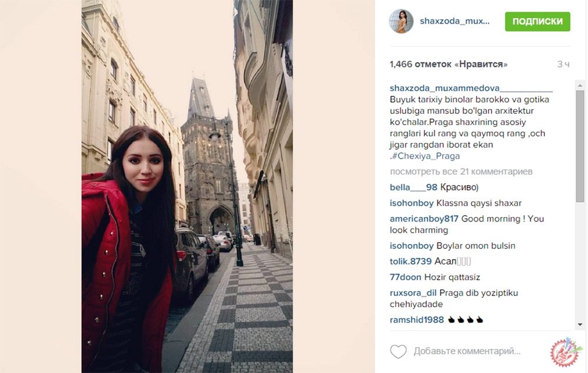Open shaxzoda_mux... username in header
Image resolution: width=588 pixels, height=373 pixels.
(455, 21)
